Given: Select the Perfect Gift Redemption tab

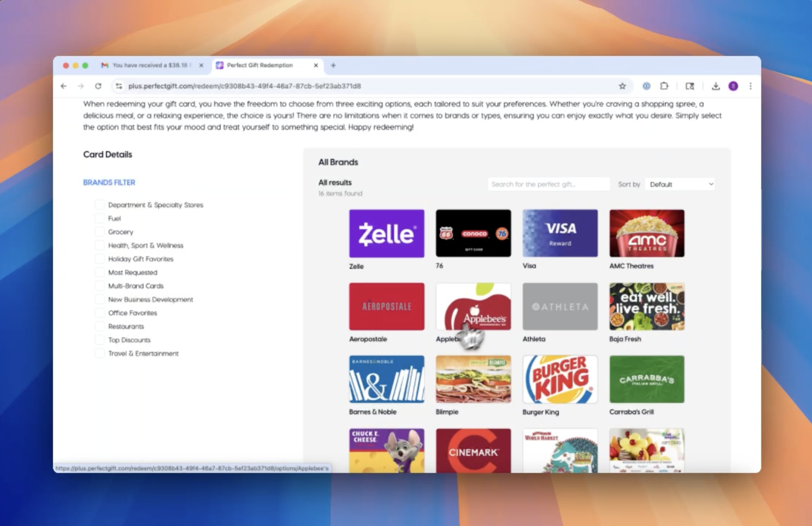Looking at the screenshot, I should (x=268, y=65).
